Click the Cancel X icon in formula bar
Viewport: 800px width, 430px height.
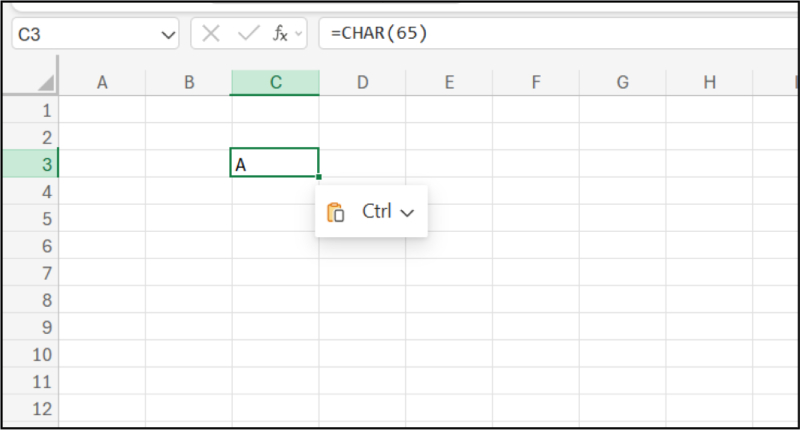click(210, 34)
